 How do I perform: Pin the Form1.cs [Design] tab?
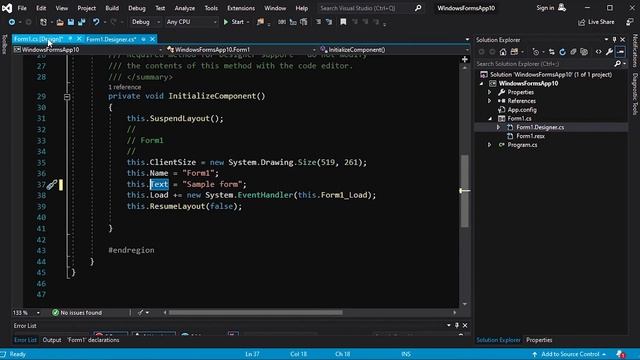[70, 39]
